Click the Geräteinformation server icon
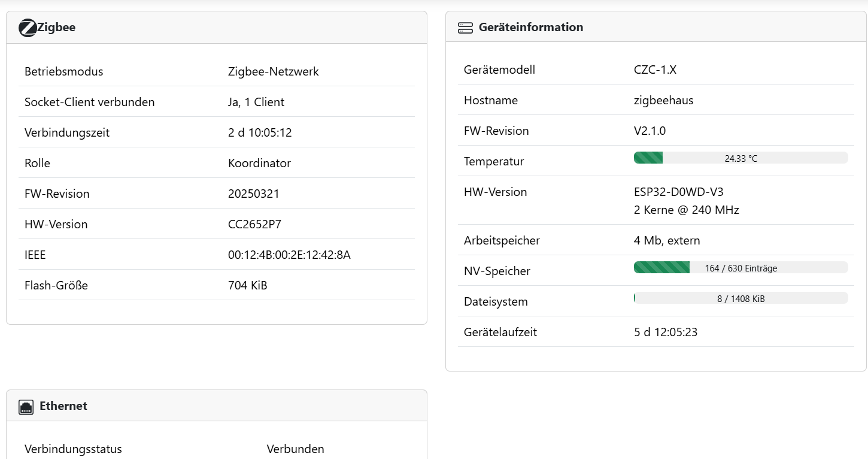Viewport: 868px width, 459px height. click(x=465, y=28)
